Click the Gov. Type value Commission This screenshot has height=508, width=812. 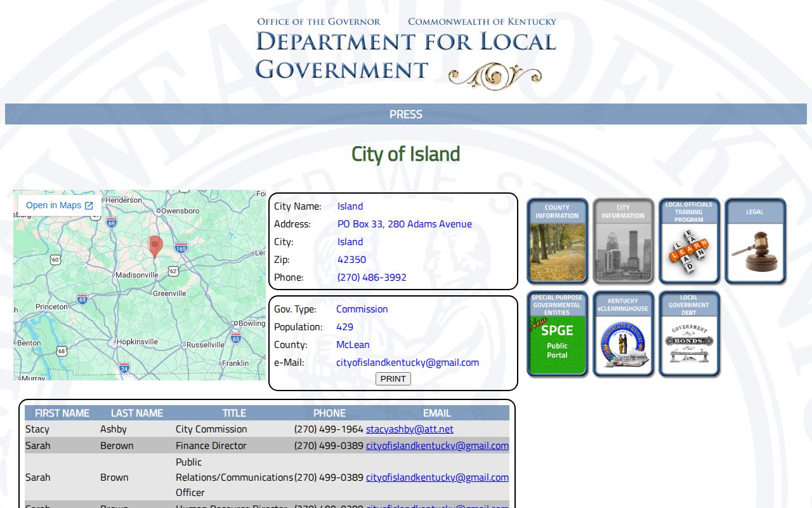coord(362,309)
